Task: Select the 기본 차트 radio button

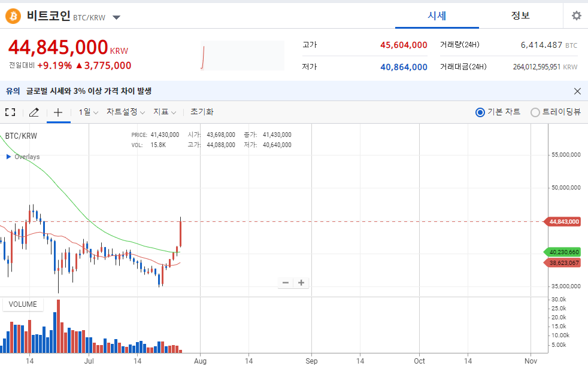Action: coord(480,112)
